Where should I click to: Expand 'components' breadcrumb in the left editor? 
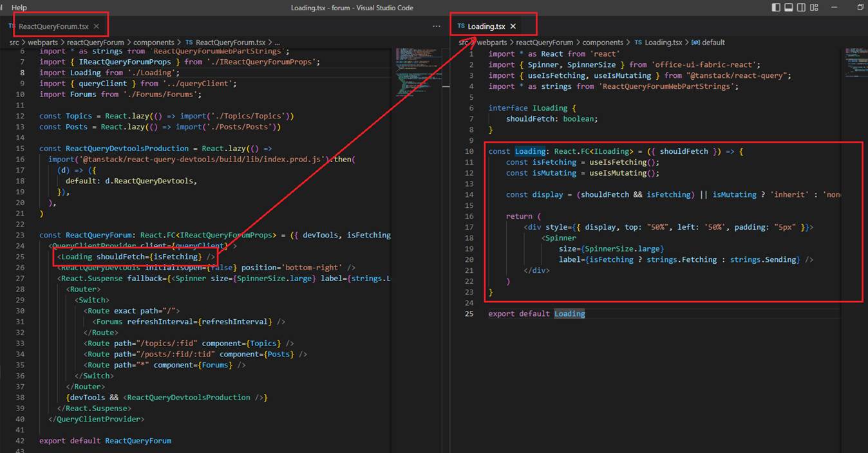coord(154,42)
